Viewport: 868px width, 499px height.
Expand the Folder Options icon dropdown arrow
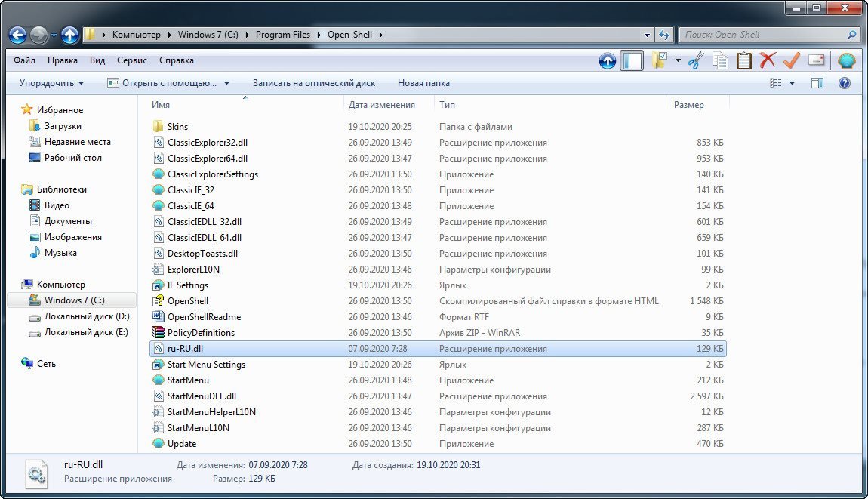(x=678, y=60)
